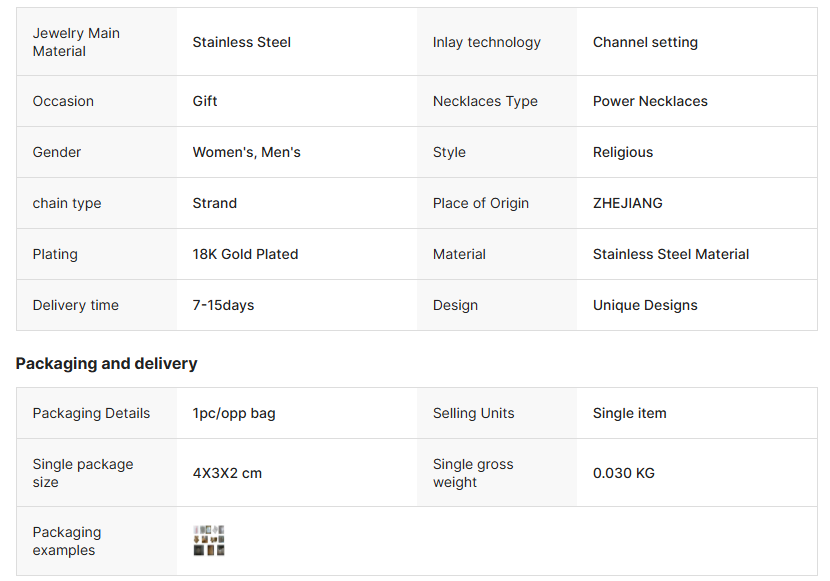Click the Inlay technology label

486,42
